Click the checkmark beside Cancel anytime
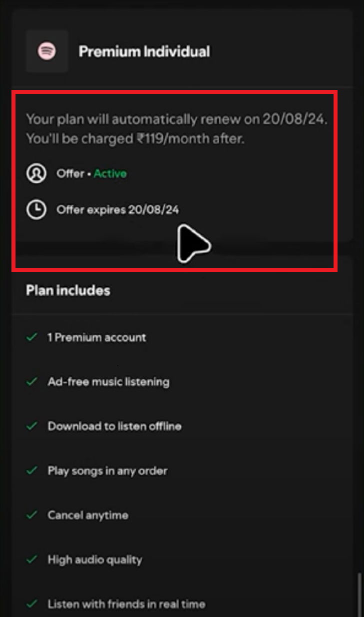This screenshot has height=617, width=364. 31,515
